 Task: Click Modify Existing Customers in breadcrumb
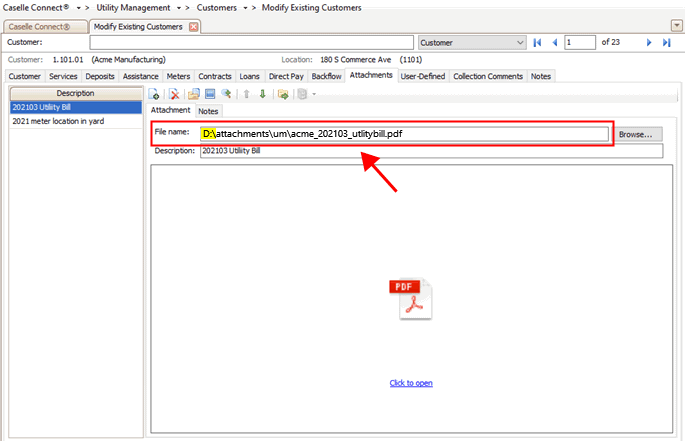(x=311, y=8)
